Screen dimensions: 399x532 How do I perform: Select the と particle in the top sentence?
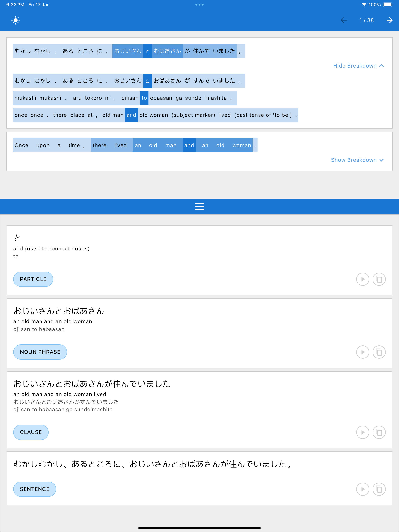(147, 51)
